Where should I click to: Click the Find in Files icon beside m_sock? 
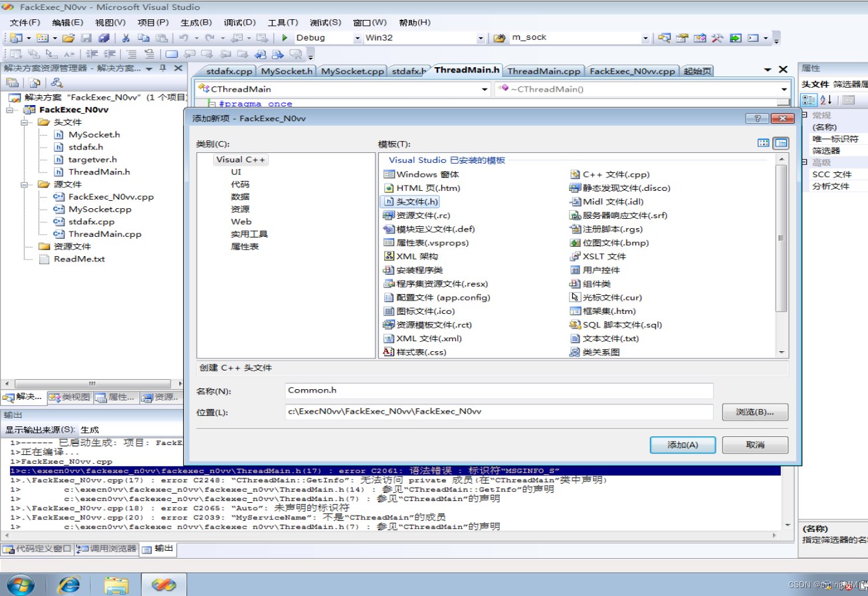click(x=500, y=38)
